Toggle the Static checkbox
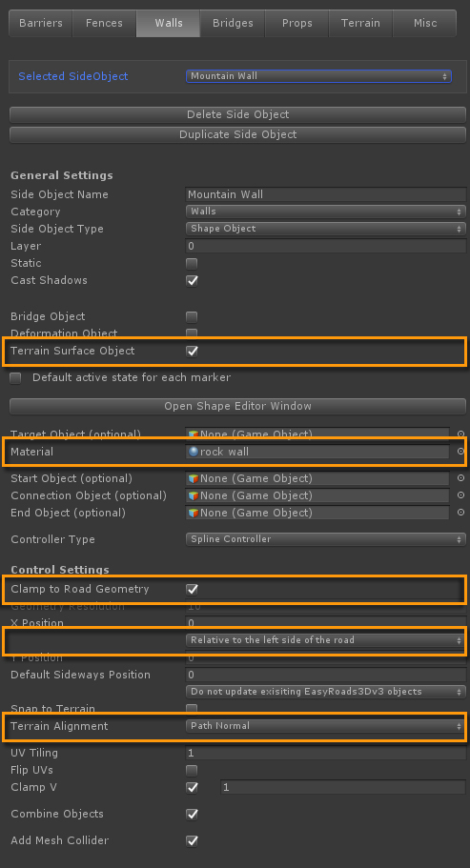The image size is (470, 868). (192, 264)
